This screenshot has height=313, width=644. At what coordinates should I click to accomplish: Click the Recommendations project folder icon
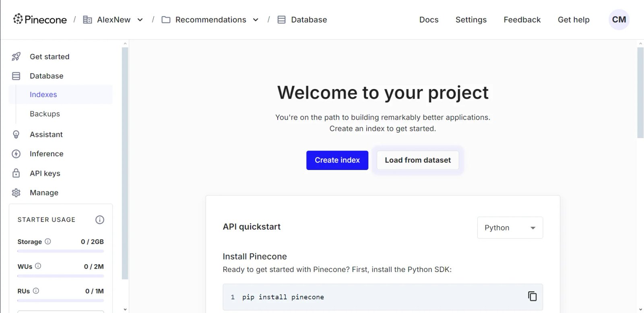pos(166,20)
